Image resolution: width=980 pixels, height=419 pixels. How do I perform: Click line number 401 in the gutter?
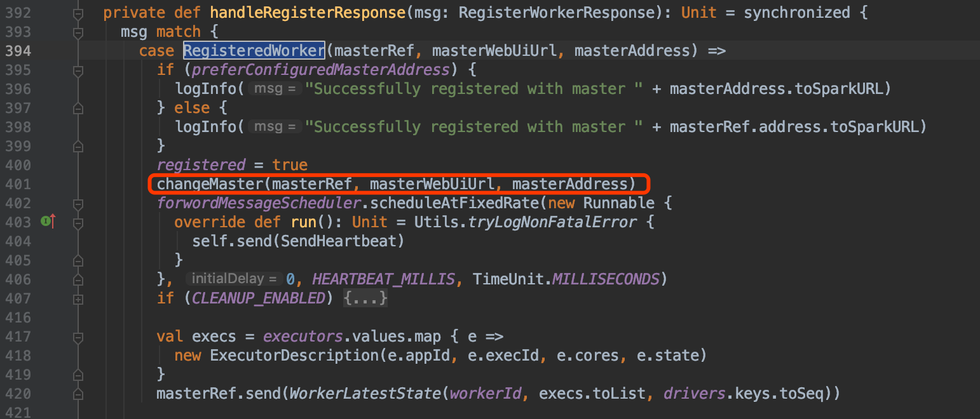(x=18, y=184)
